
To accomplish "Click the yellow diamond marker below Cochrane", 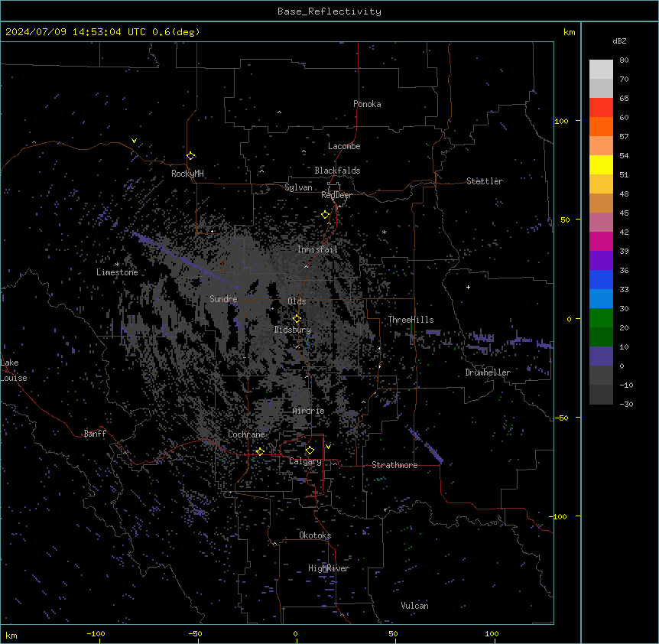I will point(260,451).
